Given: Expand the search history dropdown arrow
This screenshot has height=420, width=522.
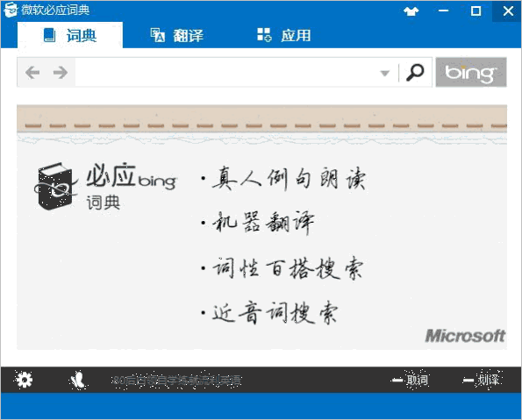Looking at the screenshot, I should (385, 73).
